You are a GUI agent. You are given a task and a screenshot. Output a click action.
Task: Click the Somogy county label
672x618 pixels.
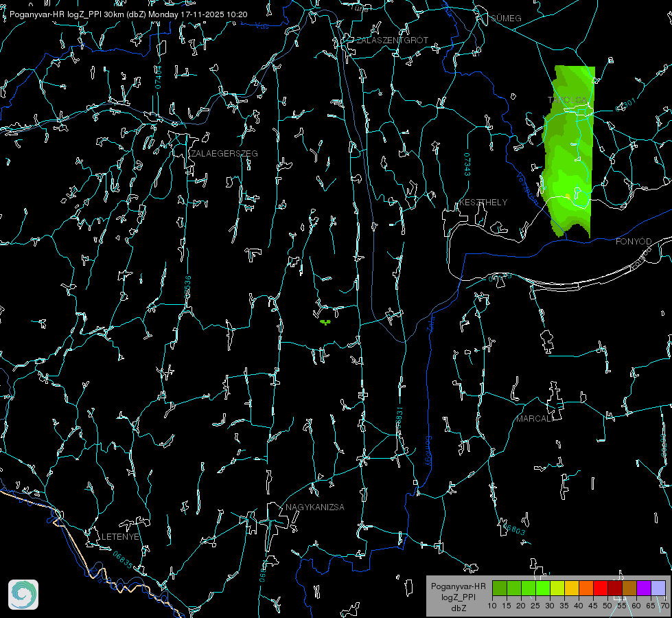428,451
